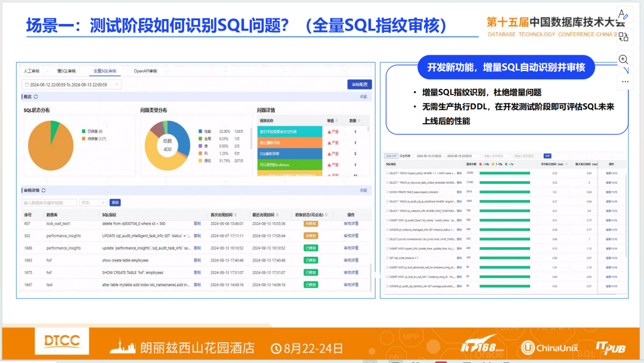Screen dimensions: 644x363
Task: Check the box for SELECT inspect_policy row
Action: pos(388,173)
